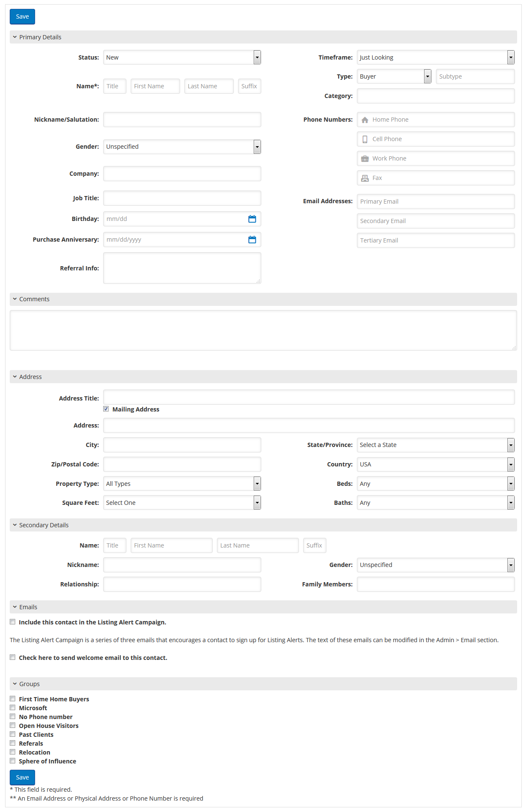526x812 pixels.
Task: Click the fax machine icon
Action: click(x=365, y=178)
